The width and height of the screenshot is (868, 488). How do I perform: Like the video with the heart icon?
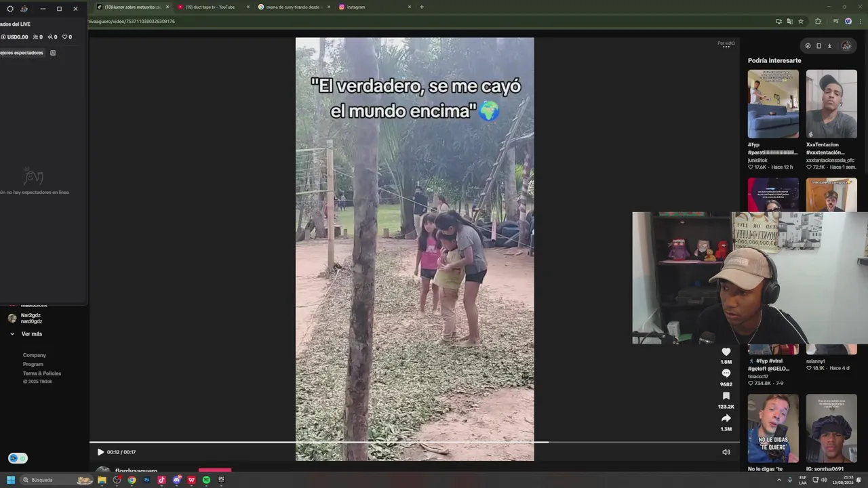point(726,352)
